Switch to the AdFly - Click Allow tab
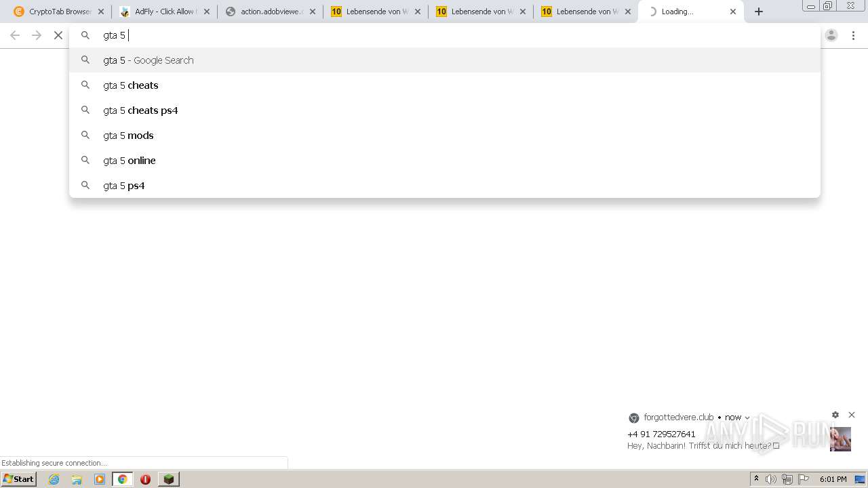Viewport: 868px width, 488px height. (x=164, y=12)
